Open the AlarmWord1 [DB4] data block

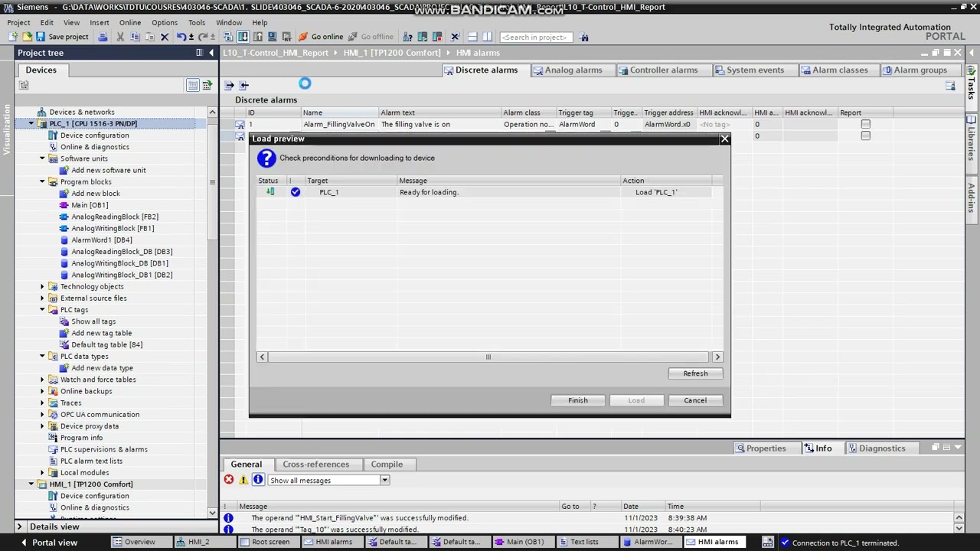(x=102, y=240)
